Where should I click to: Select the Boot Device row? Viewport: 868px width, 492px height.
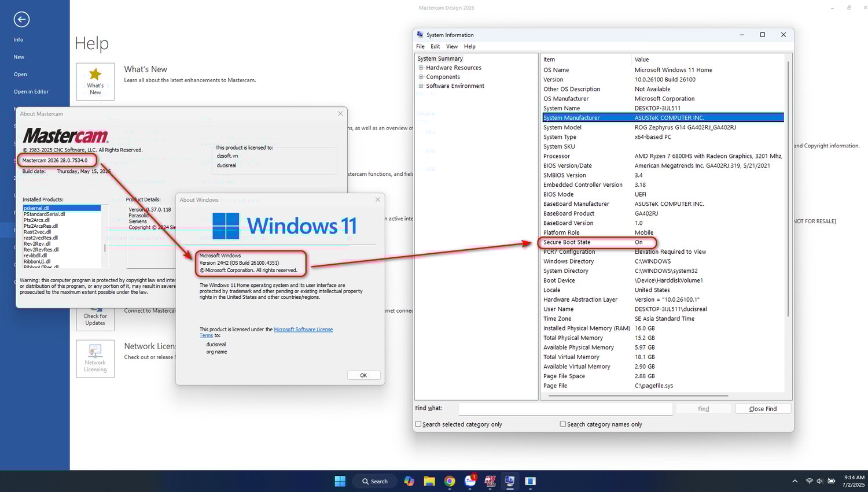coord(663,280)
